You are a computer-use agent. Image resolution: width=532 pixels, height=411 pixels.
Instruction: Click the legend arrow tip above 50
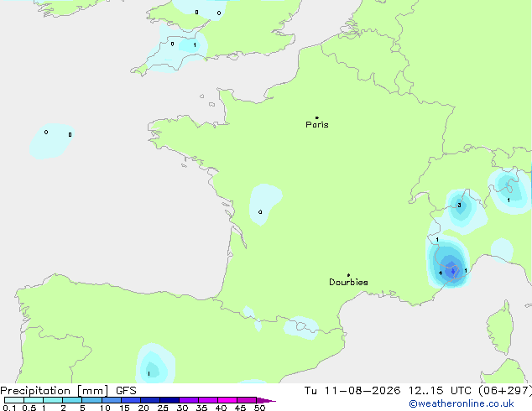click(x=266, y=400)
